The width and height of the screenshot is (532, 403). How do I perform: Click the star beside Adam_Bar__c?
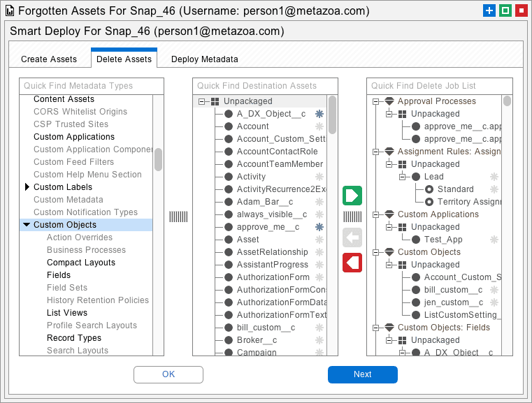click(319, 202)
